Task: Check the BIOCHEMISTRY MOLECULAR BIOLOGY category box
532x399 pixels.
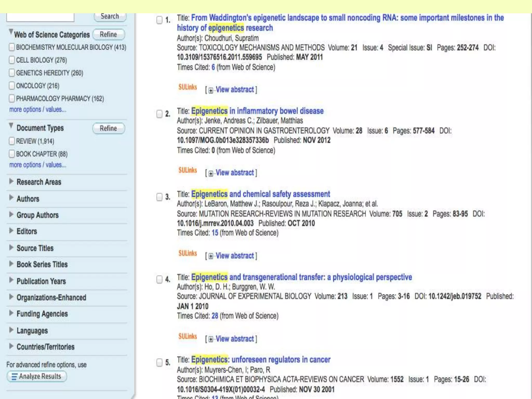Action: tap(12, 47)
